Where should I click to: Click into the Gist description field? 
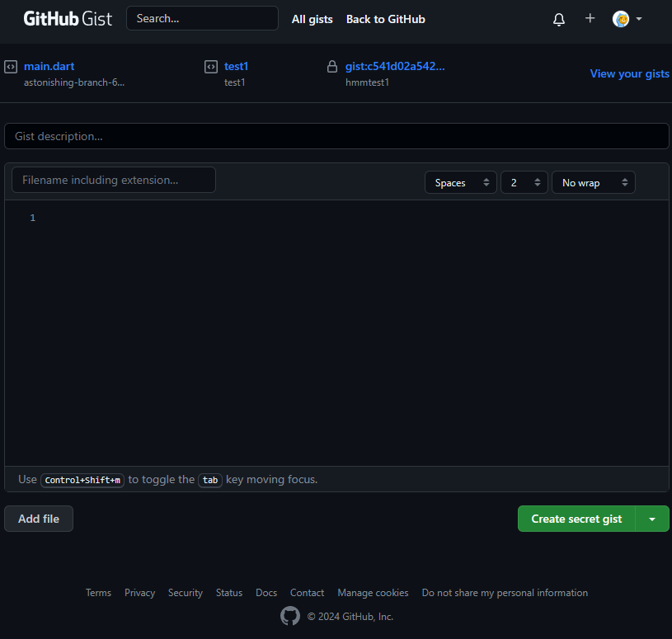point(336,136)
